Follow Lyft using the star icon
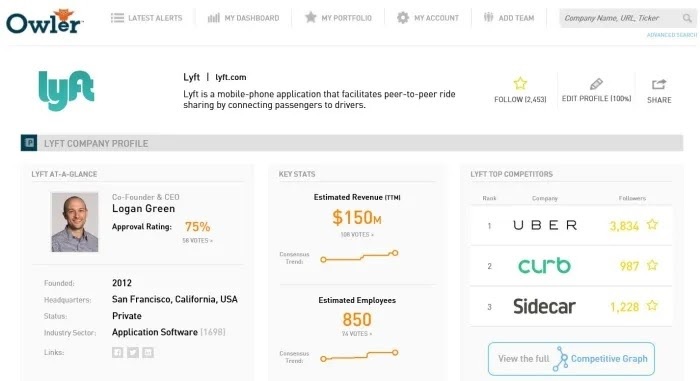This screenshot has width=700, height=381. 520,84
